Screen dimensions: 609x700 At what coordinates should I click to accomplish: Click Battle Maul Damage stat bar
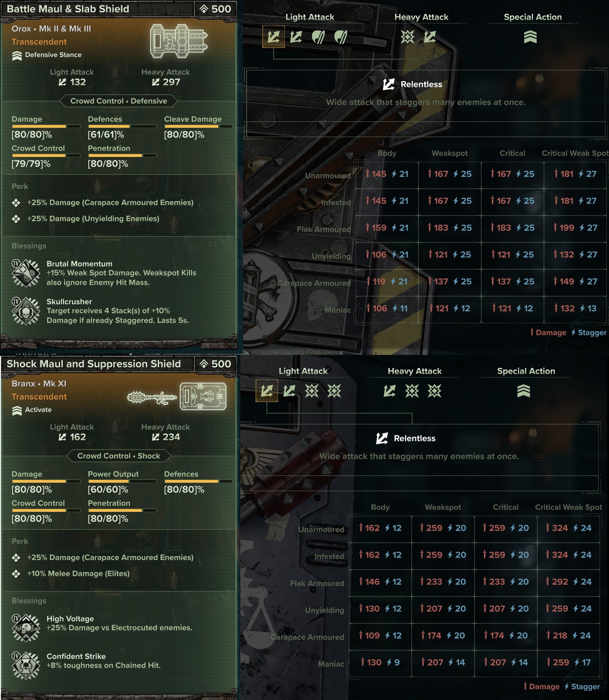(46, 126)
